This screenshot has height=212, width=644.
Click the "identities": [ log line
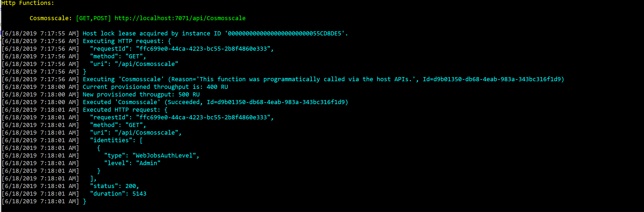point(116,140)
